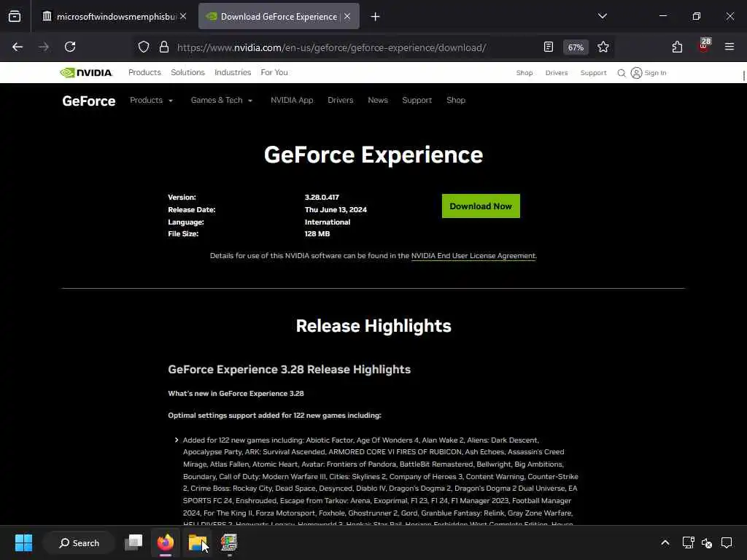Viewport: 747px width, 560px height.
Task: Open the circuit board app on taskbar
Action: point(228,542)
